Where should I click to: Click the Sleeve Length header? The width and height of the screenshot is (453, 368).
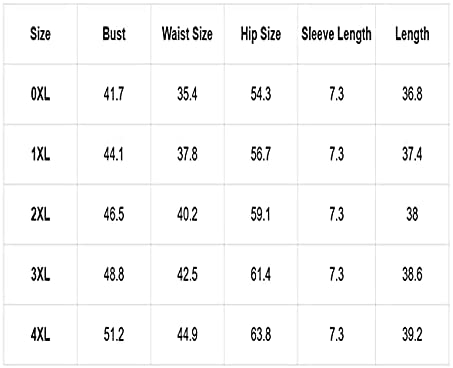[x=336, y=34]
